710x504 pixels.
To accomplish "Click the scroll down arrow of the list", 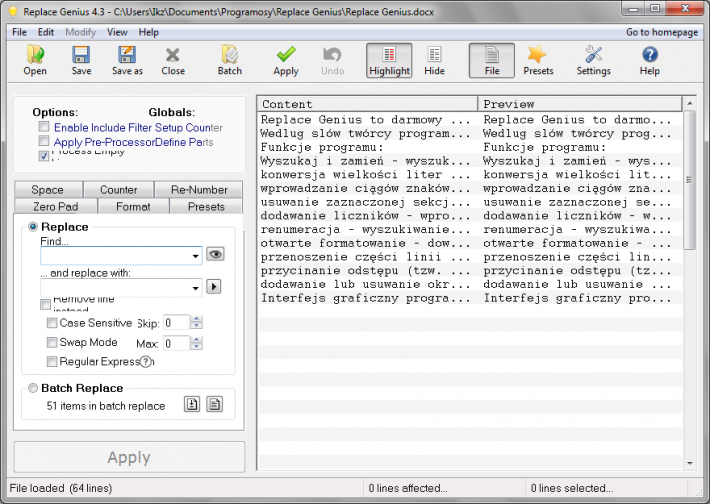I will [689, 463].
